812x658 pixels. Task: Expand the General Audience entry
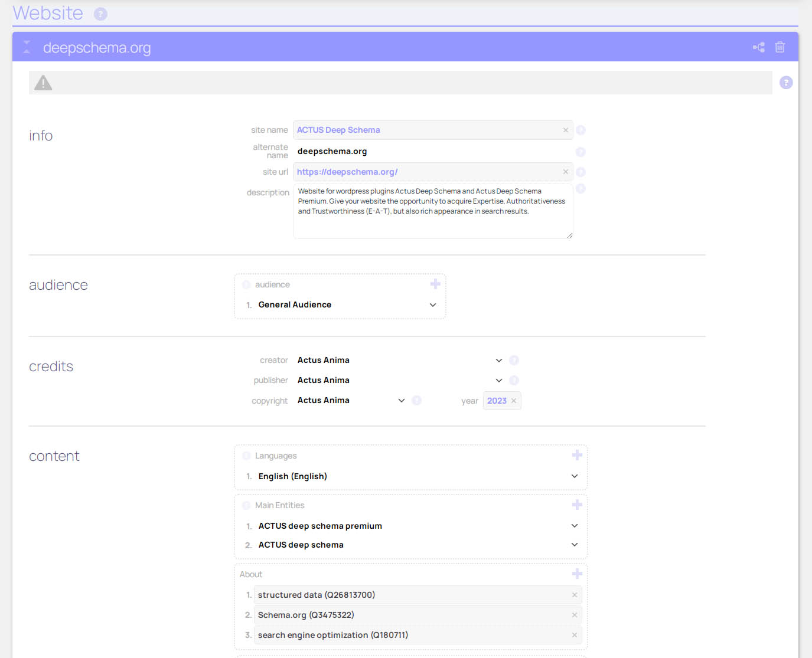(433, 305)
